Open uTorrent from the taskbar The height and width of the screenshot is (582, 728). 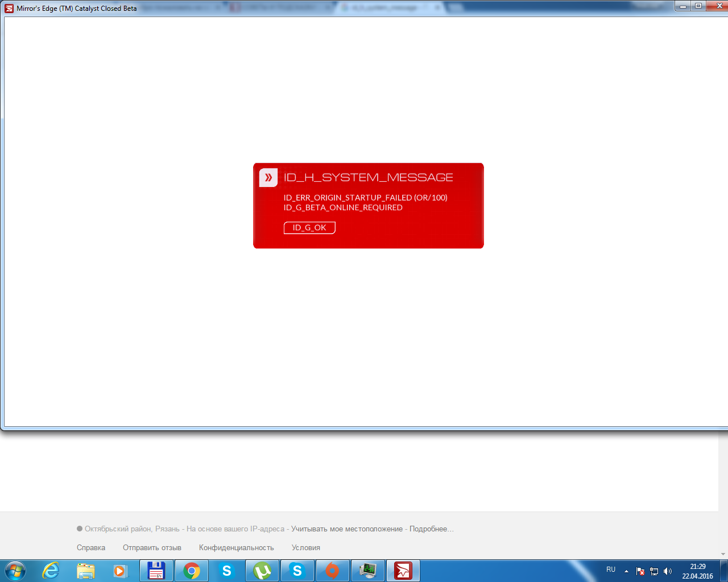262,570
